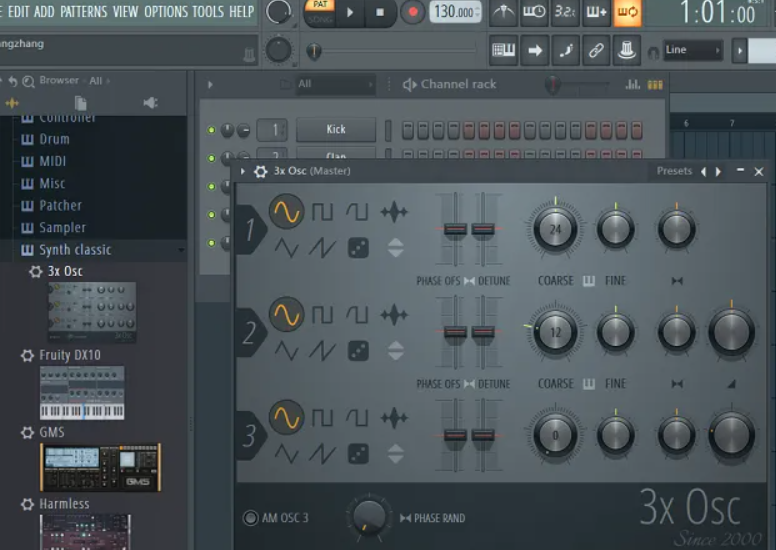Select noise dice shape for oscillator 2
The image size is (776, 550).
(x=358, y=350)
